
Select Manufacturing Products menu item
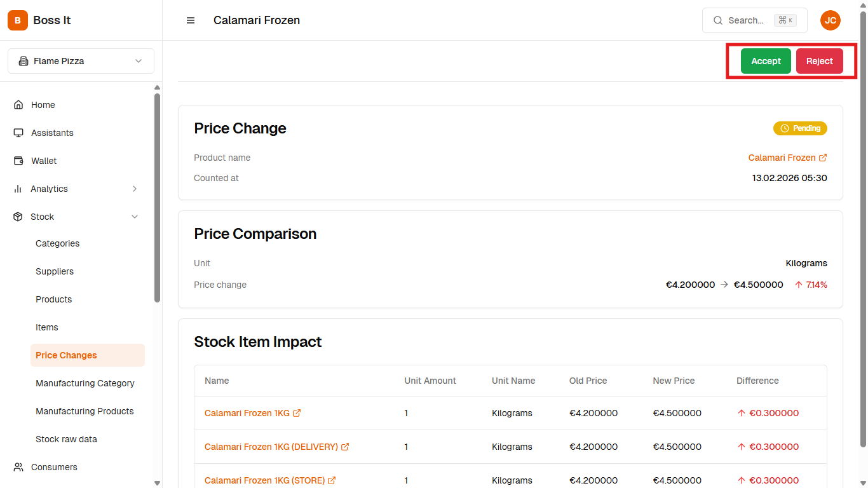[85, 411]
